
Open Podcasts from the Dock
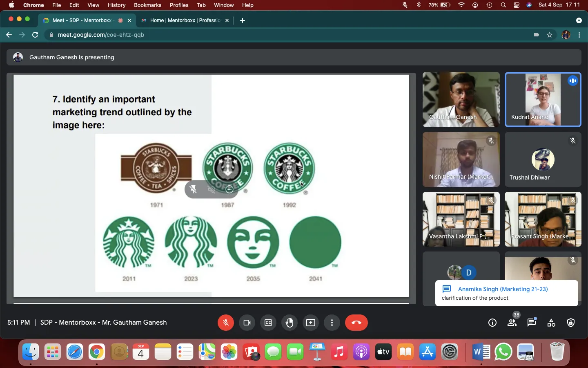point(361,352)
